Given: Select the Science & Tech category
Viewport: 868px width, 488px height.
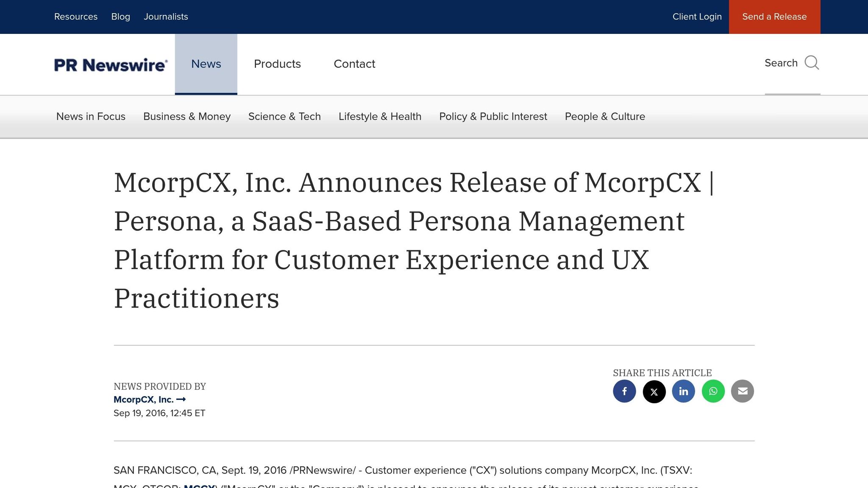Looking at the screenshot, I should [284, 116].
